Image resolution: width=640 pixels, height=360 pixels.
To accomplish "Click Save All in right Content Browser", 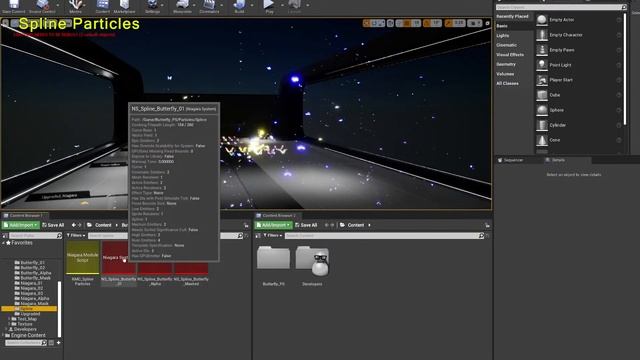I will tap(306, 225).
